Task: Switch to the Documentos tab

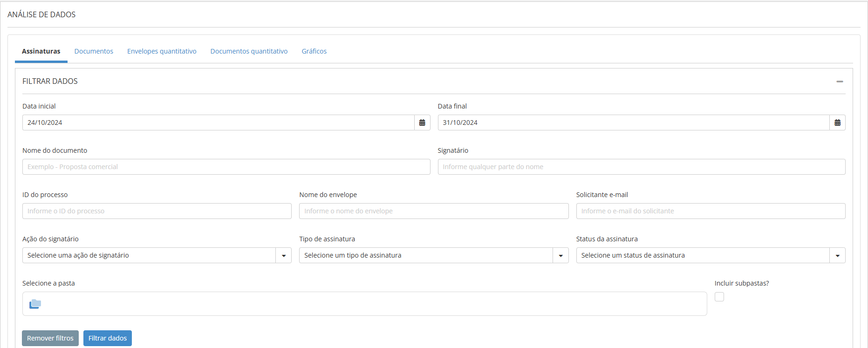Action: pyautogui.click(x=94, y=51)
